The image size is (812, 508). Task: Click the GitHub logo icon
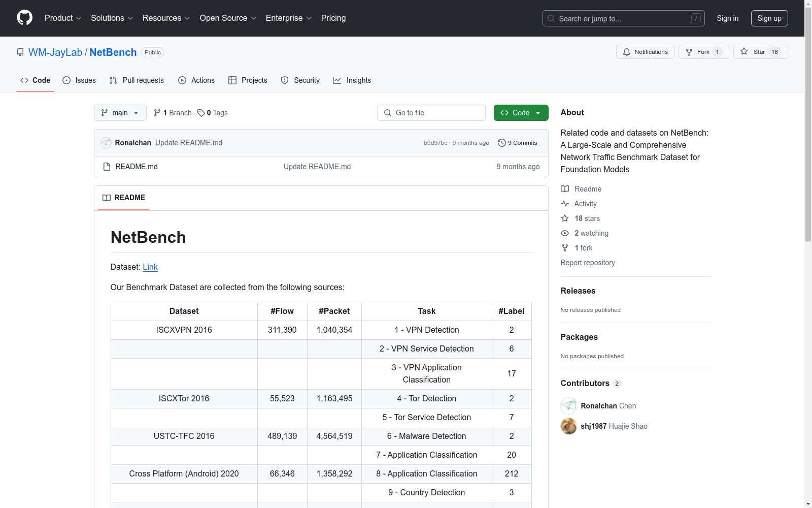click(24, 18)
